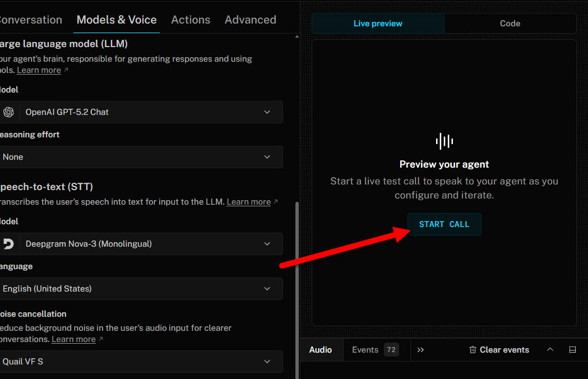Open external link icon after noise cancellation Learn more

coord(100,339)
